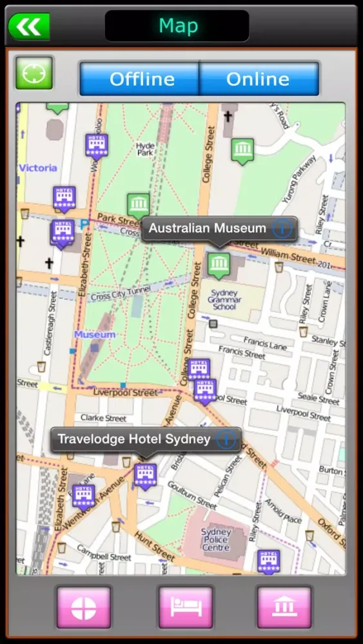
Task: Tap the Campbell Street label
Action: click(x=104, y=554)
